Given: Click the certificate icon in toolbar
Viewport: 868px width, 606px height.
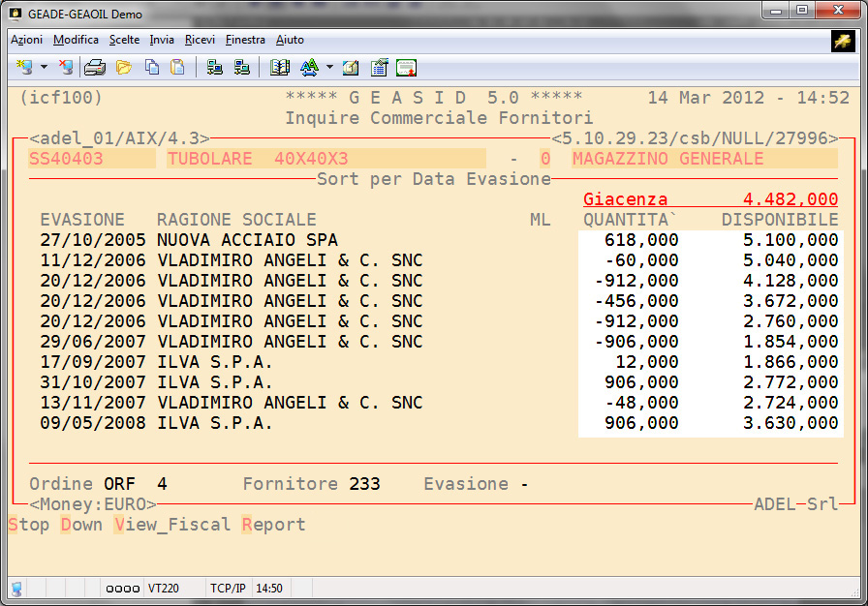Looking at the screenshot, I should coord(406,67).
